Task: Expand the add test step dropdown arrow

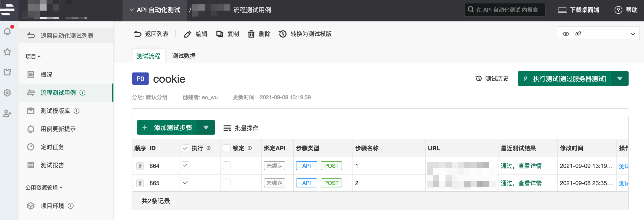Action: coord(206,128)
